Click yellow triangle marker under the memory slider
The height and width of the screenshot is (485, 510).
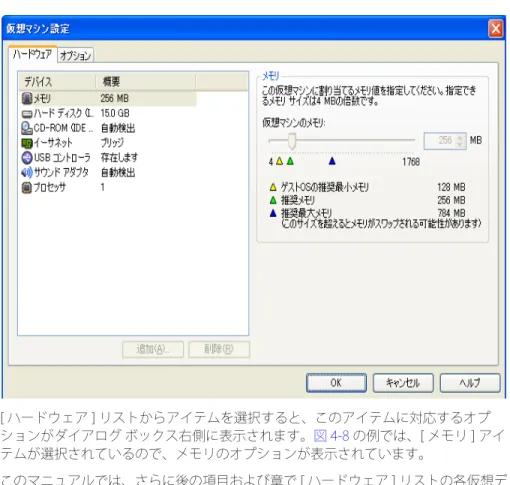pyautogui.click(x=280, y=162)
